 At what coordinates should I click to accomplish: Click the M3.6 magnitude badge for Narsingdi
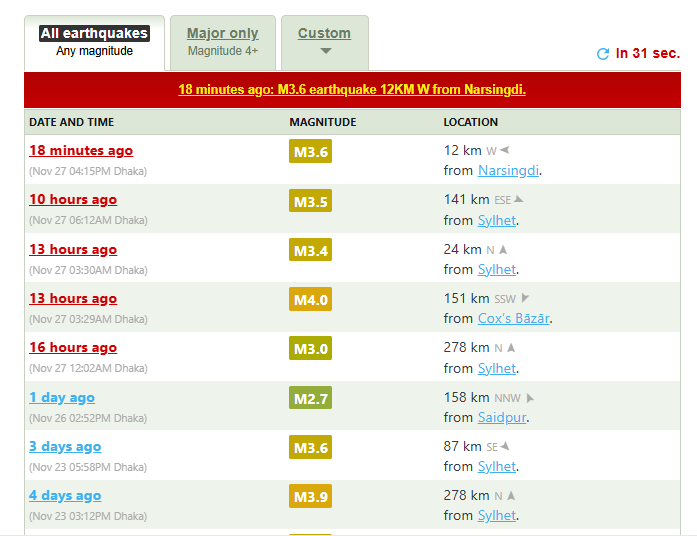310,152
